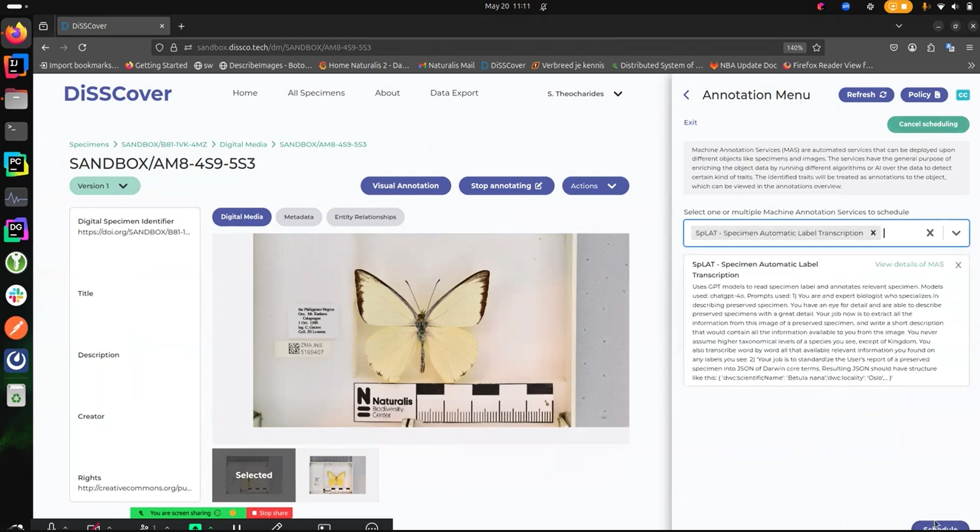The width and height of the screenshot is (980, 532).
Task: Expand Machine Annotation Services dropdown arrow
Action: point(956,233)
